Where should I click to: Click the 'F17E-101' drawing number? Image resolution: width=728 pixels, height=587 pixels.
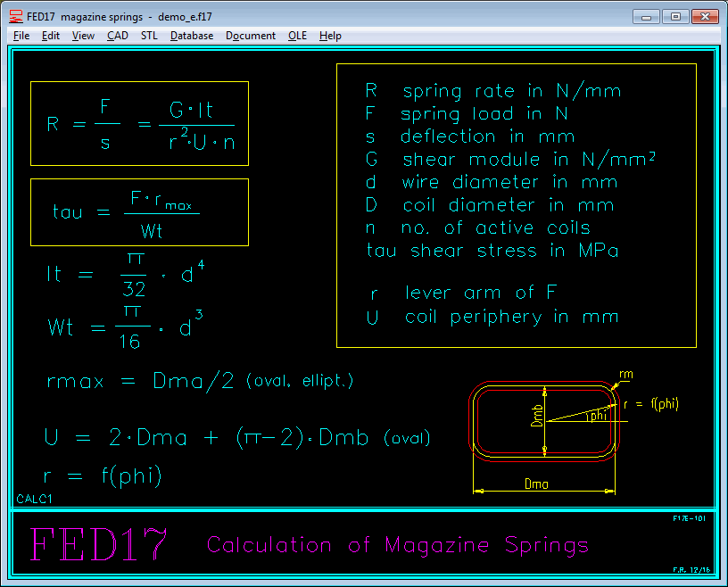[x=689, y=518]
